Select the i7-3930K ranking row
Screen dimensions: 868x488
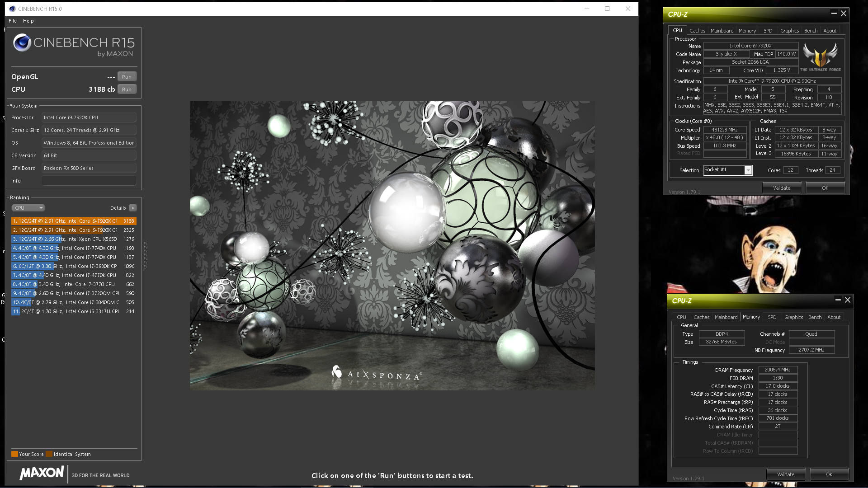(x=74, y=266)
